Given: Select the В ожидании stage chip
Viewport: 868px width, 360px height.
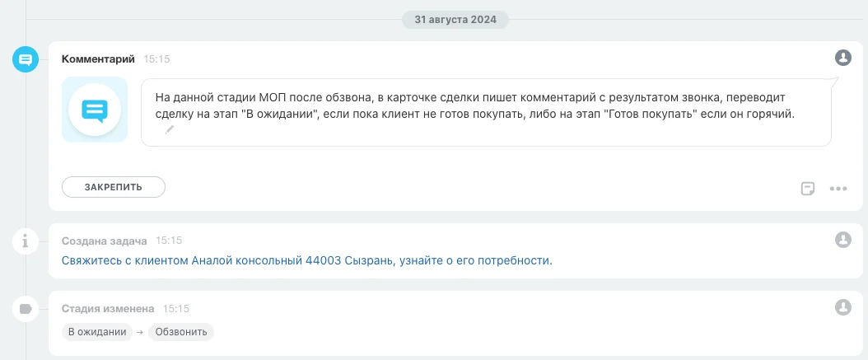Looking at the screenshot, I should click(x=97, y=332).
